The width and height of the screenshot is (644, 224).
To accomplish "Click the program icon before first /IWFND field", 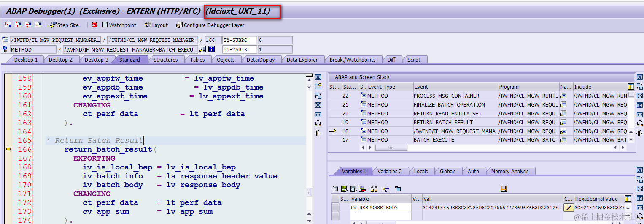I will [x=5, y=40].
